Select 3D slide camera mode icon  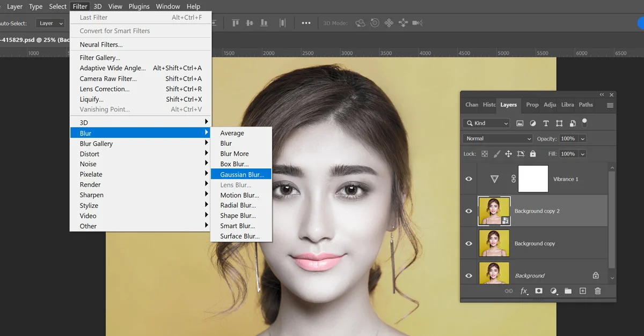[x=403, y=23]
